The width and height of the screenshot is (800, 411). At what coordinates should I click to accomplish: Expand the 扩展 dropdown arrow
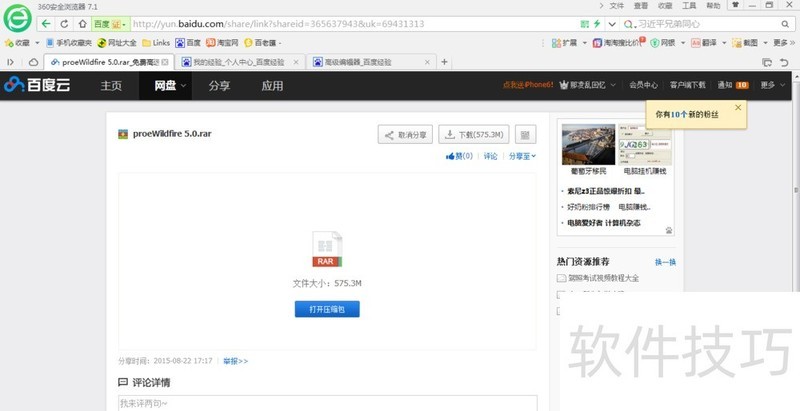pyautogui.click(x=584, y=43)
